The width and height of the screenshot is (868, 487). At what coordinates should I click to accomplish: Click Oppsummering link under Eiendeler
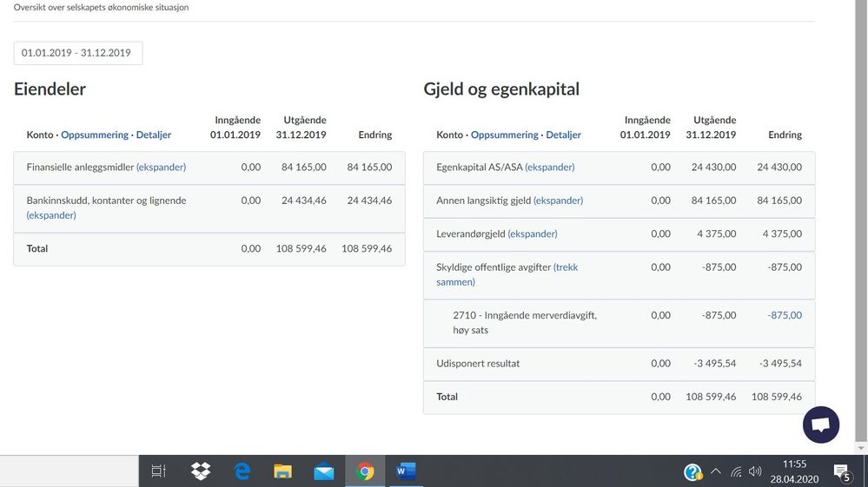coord(95,135)
